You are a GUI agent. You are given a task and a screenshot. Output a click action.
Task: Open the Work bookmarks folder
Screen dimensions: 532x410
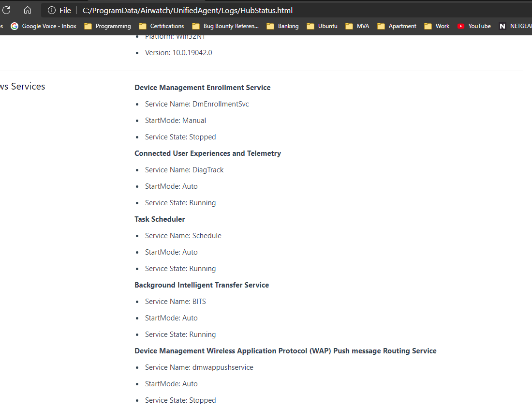[437, 26]
